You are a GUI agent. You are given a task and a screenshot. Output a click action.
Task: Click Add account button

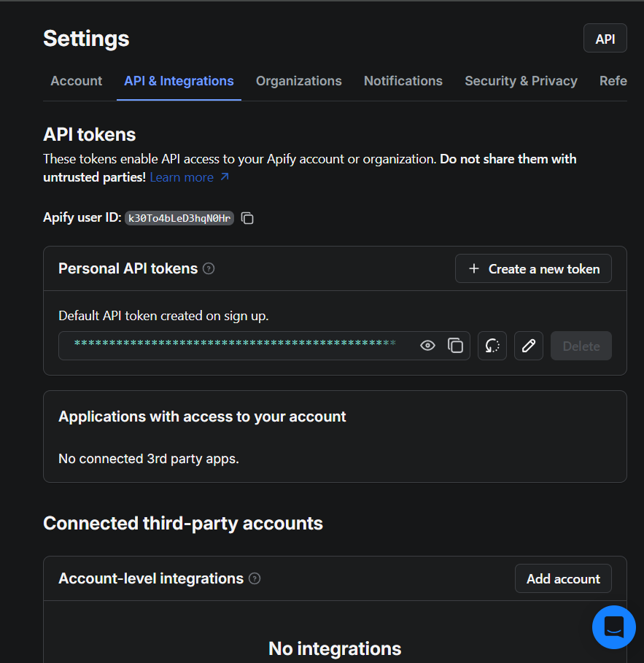[x=563, y=578]
